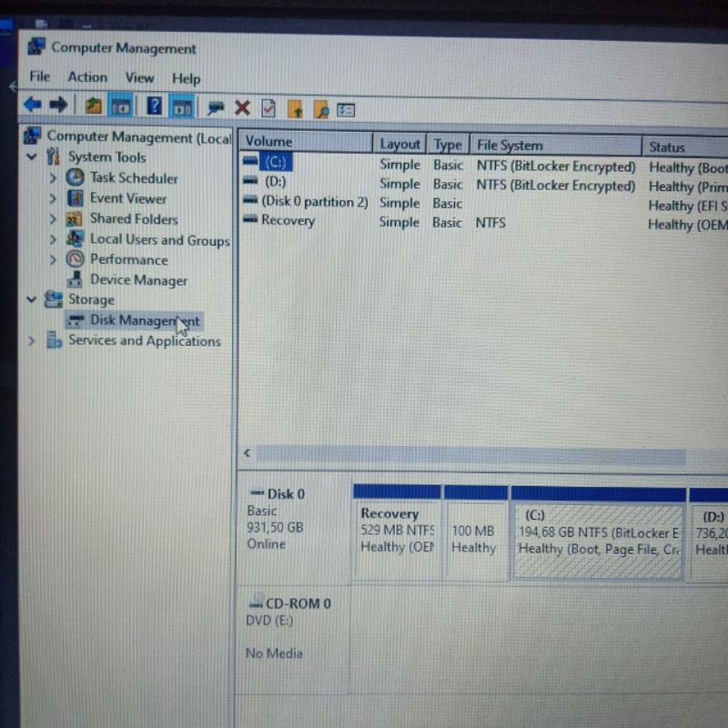728x728 pixels.
Task: Select Local Users and Groups
Action: (159, 240)
